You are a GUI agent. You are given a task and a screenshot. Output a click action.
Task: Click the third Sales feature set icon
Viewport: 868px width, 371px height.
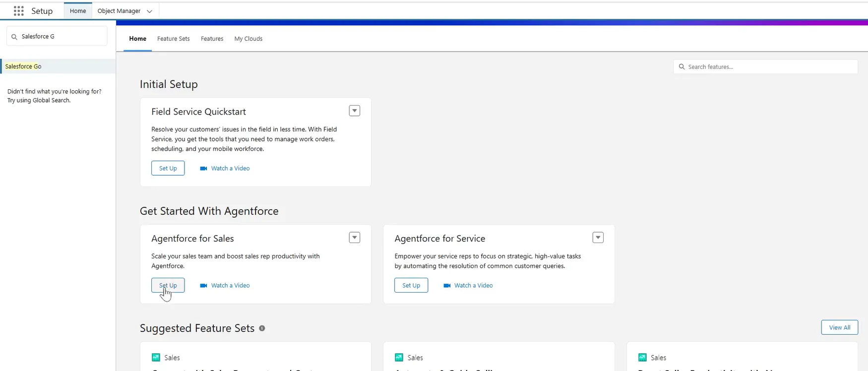click(642, 358)
